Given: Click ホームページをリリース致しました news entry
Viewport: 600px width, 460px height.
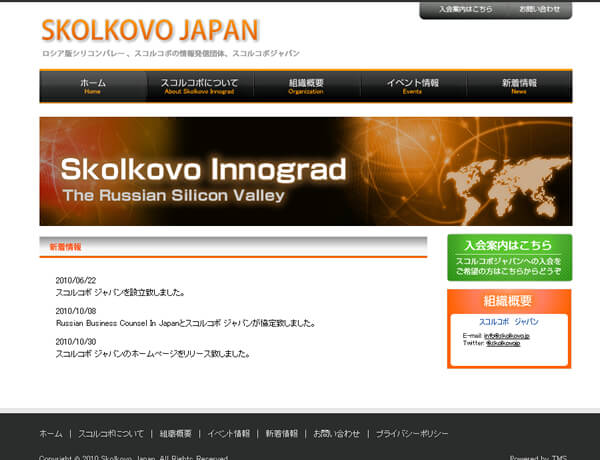Looking at the screenshot, I should (x=153, y=354).
